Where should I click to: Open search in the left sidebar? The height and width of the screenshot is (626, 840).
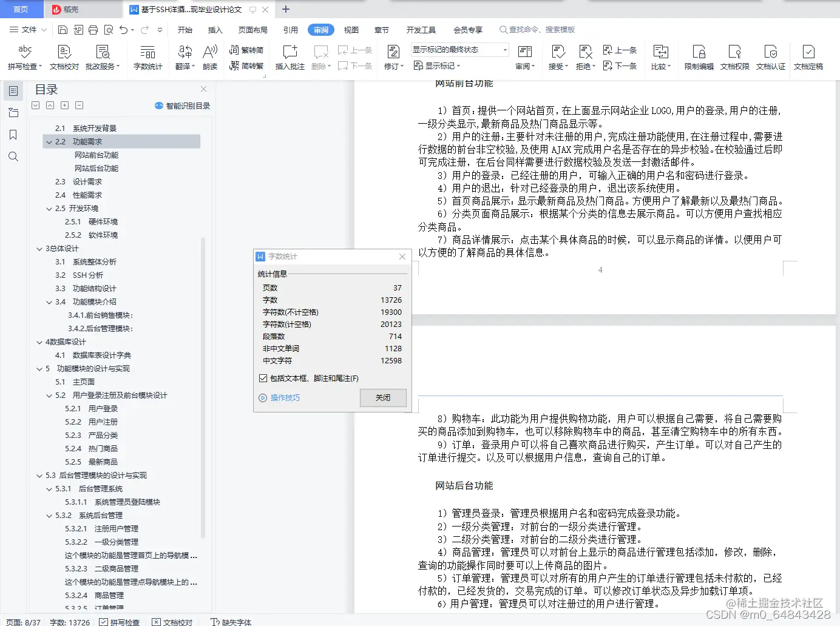13,156
